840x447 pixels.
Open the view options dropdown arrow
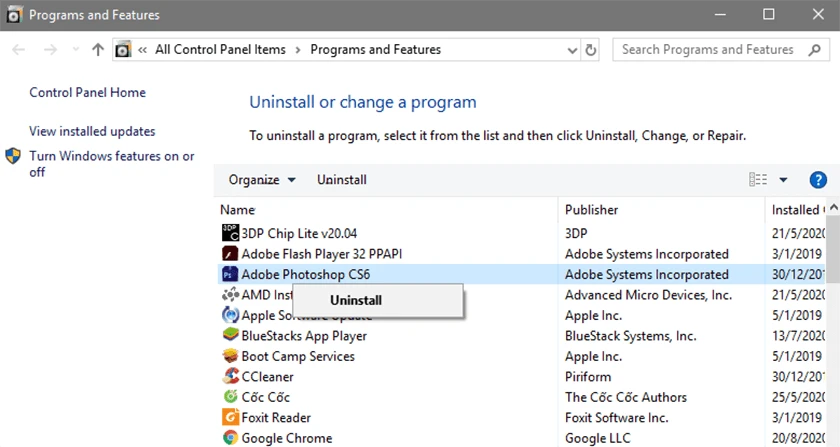[x=783, y=180]
